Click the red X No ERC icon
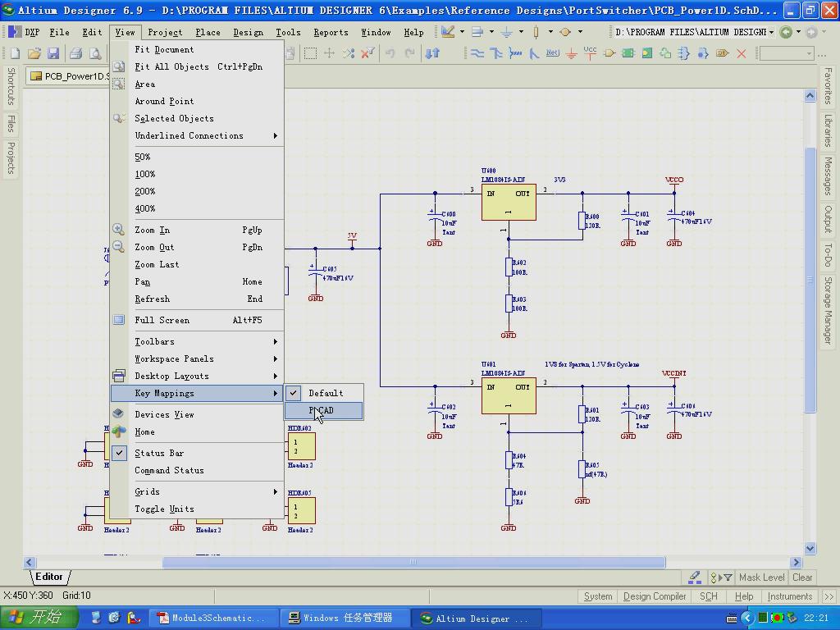Screen dimensions: 840x630 coord(742,53)
